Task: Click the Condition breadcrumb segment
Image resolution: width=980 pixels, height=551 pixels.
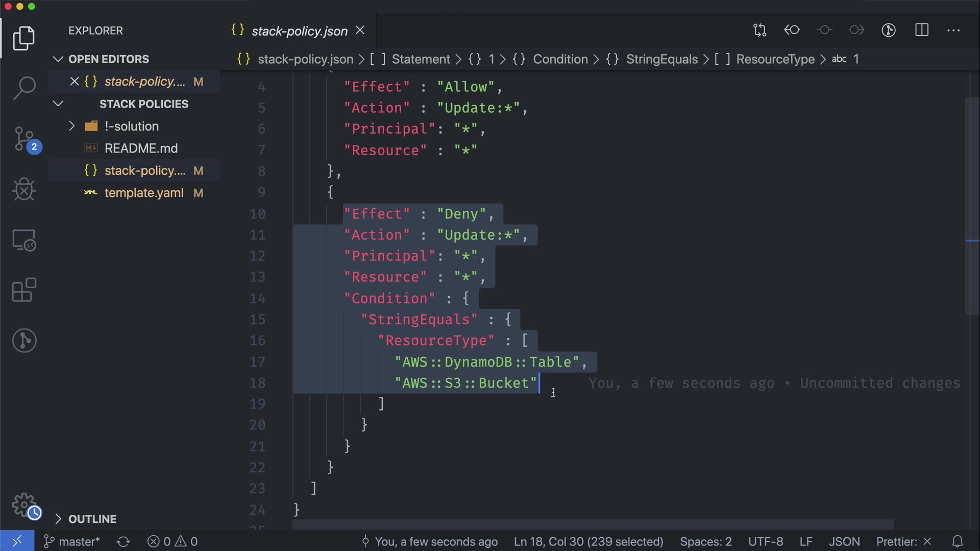Action: (x=560, y=59)
